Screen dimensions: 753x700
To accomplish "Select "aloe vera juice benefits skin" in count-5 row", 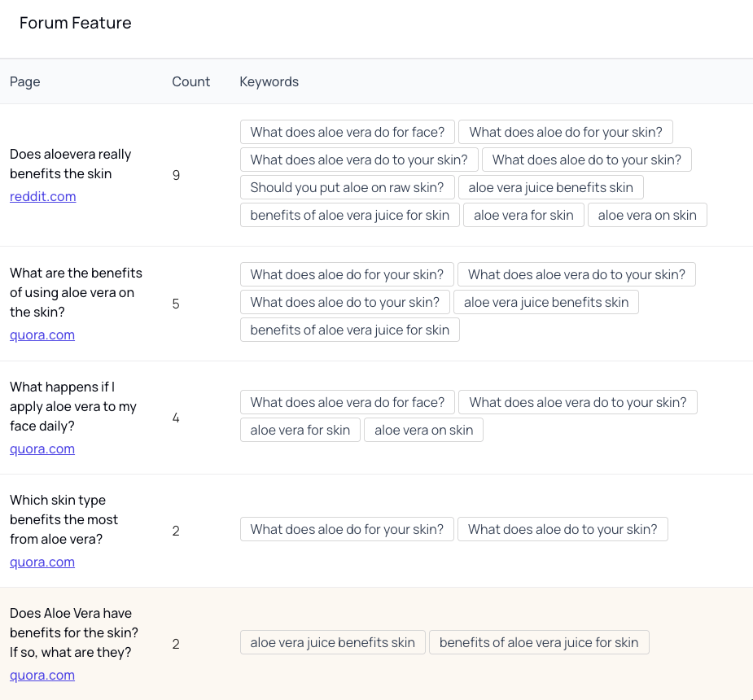I will click(545, 302).
